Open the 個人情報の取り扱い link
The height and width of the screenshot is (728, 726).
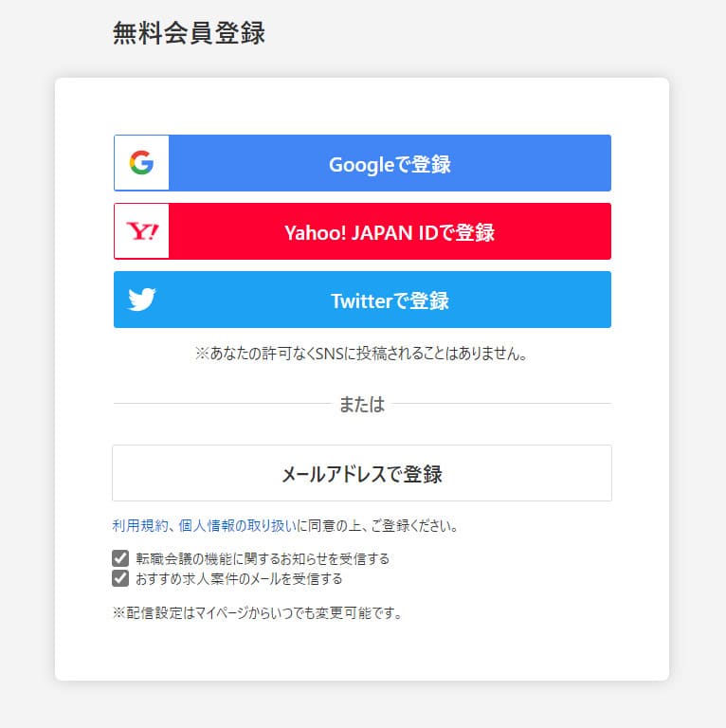[x=237, y=525]
